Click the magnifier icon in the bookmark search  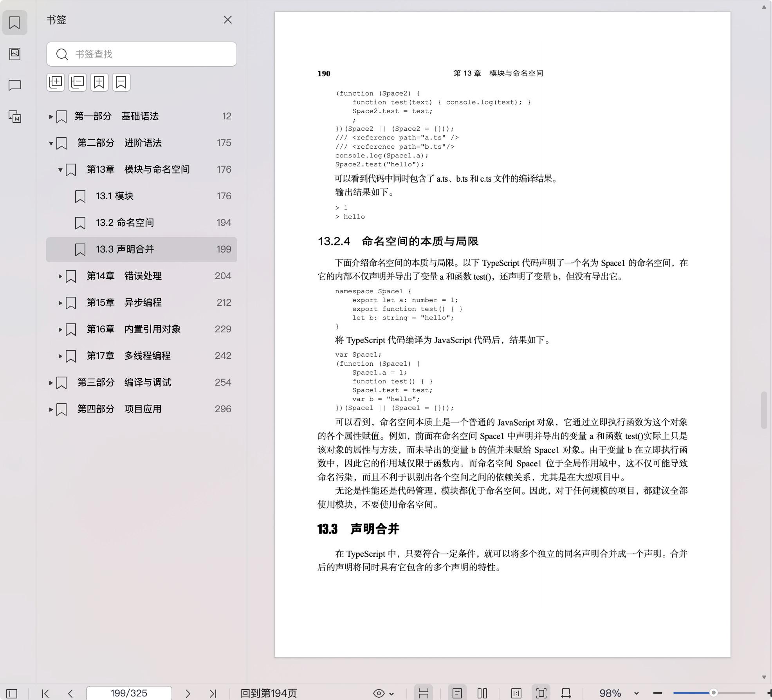click(62, 54)
